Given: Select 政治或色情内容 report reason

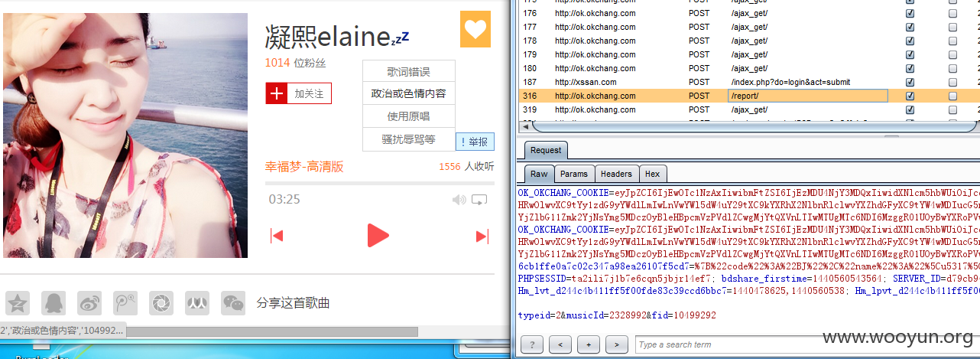Looking at the screenshot, I should point(409,93).
